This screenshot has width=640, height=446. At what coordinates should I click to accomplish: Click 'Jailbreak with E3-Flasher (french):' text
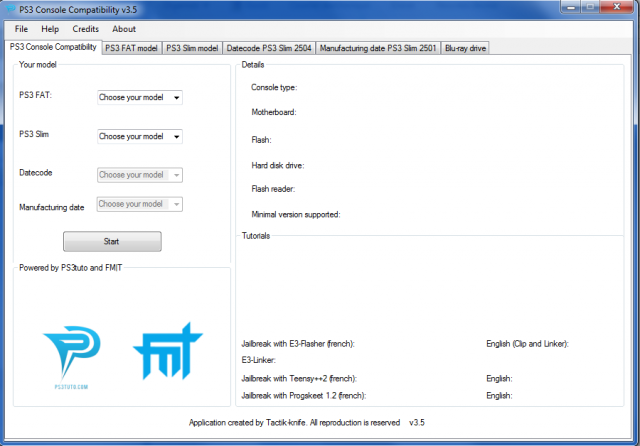298,344
